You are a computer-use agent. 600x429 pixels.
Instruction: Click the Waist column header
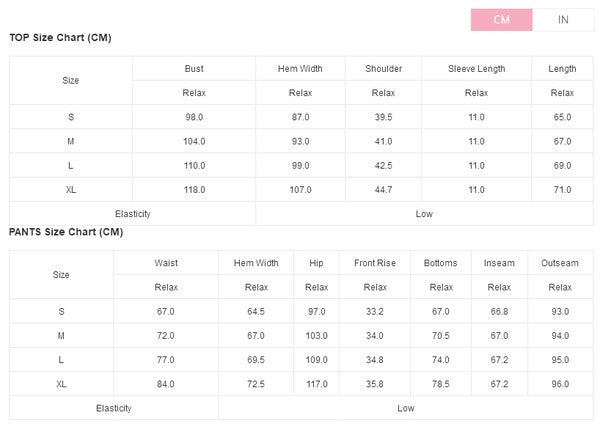(x=166, y=263)
